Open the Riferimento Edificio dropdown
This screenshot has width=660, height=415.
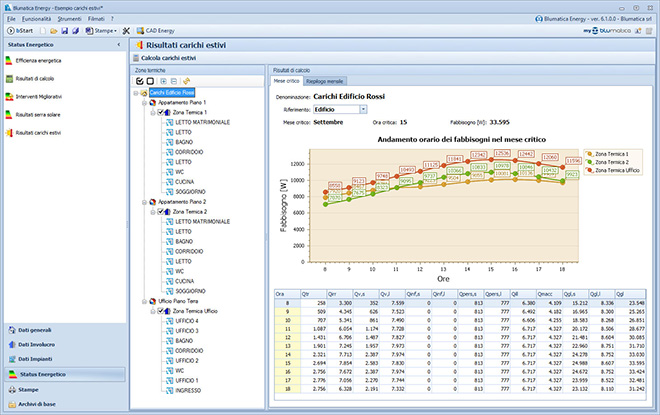tap(363, 109)
